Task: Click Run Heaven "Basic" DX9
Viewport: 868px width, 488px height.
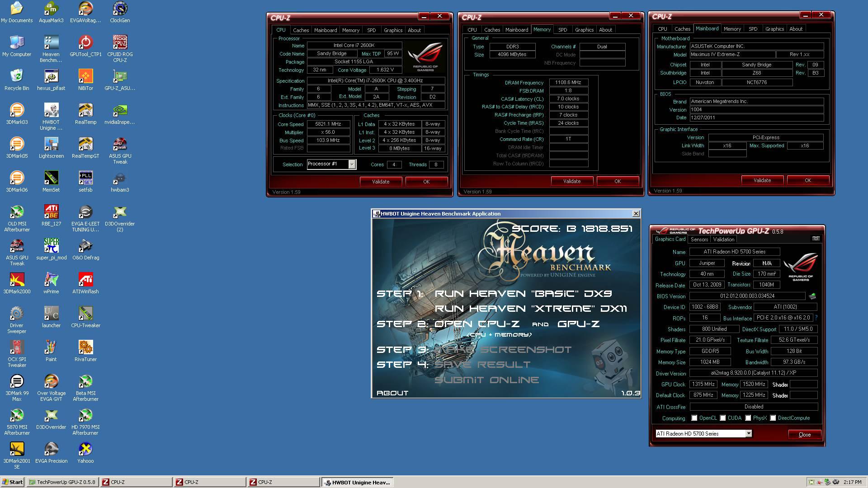Action: click(x=523, y=294)
